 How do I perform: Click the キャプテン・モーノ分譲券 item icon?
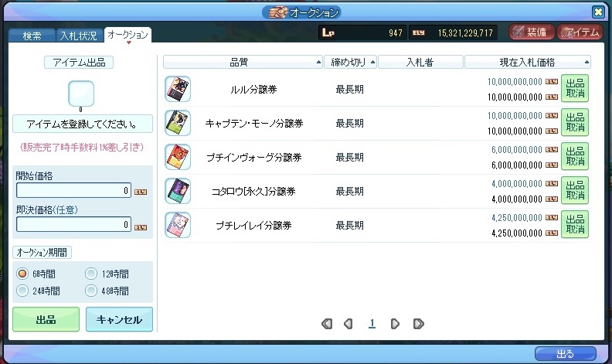click(x=177, y=123)
